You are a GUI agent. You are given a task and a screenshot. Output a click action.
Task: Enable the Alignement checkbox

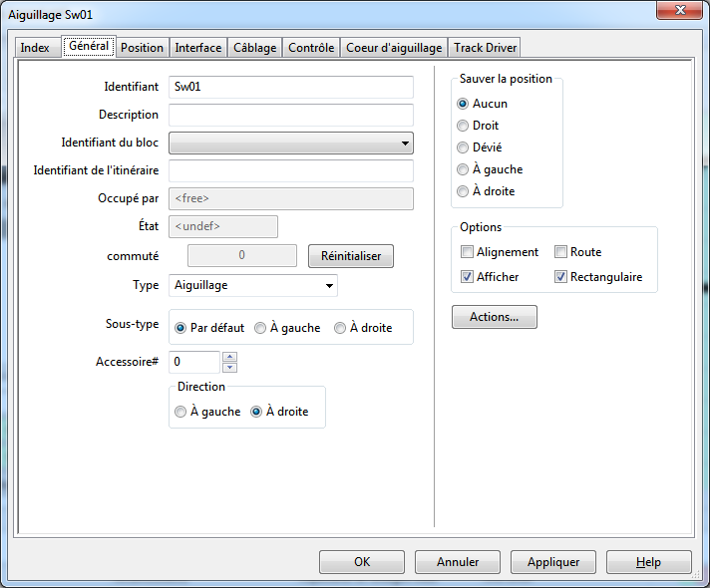pos(468,252)
